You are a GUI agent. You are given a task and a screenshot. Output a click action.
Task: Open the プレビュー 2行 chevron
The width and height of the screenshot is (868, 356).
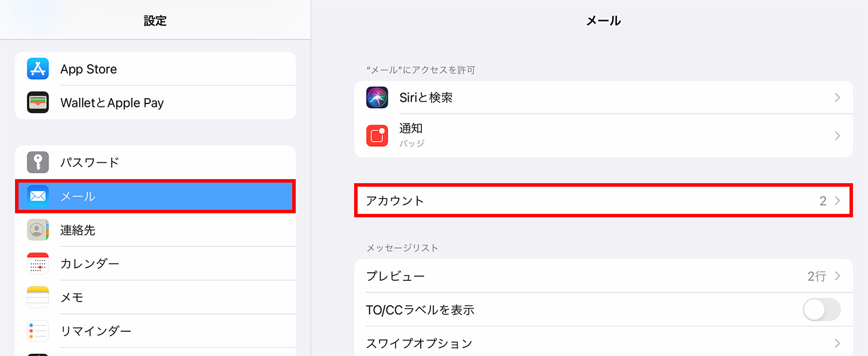pyautogui.click(x=837, y=276)
